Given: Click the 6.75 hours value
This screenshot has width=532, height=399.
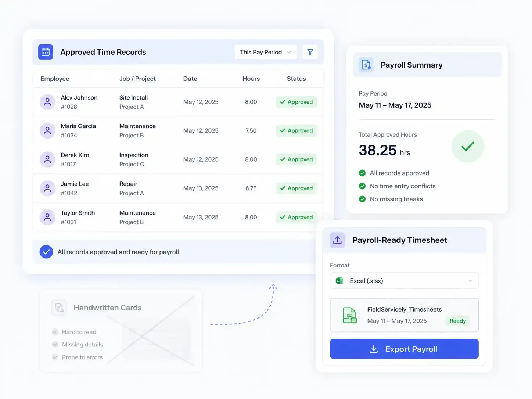Looking at the screenshot, I should click(251, 188).
